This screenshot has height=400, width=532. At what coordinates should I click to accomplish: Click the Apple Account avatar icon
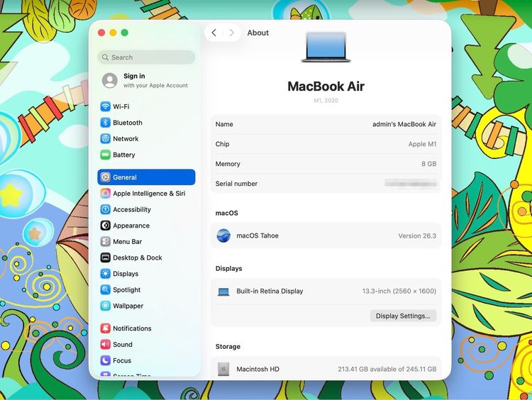click(x=110, y=80)
